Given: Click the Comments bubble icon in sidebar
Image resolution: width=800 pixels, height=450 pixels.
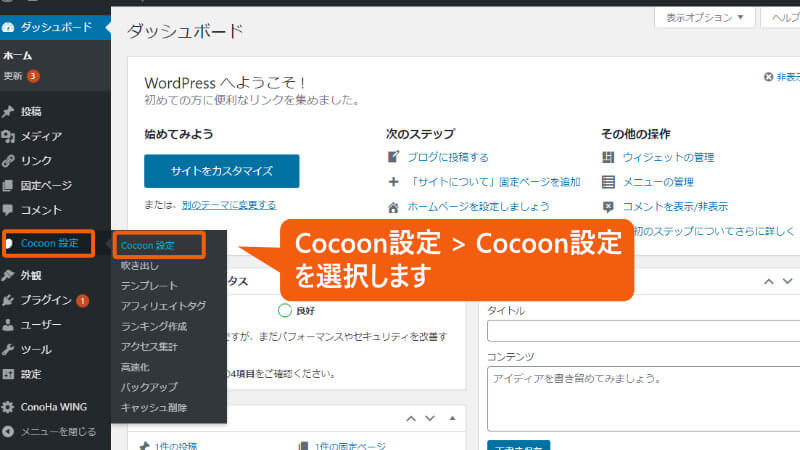Looking at the screenshot, I should click(x=8, y=210).
